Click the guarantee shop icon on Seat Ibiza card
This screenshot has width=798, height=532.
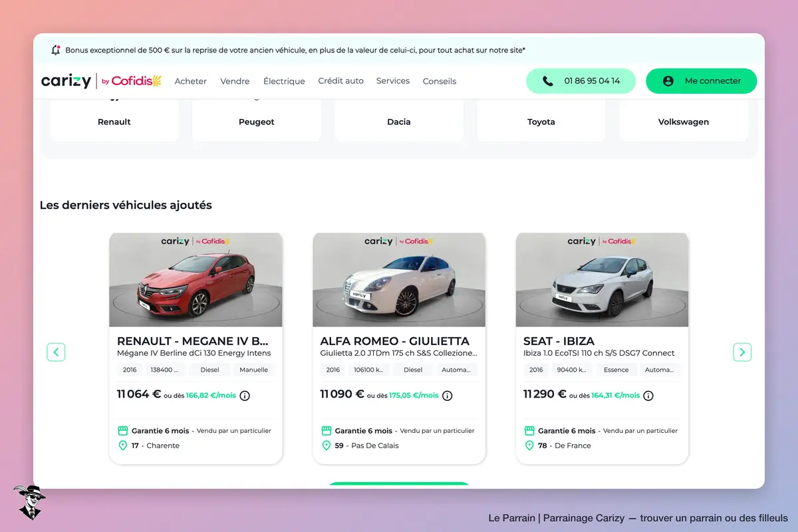click(x=529, y=431)
